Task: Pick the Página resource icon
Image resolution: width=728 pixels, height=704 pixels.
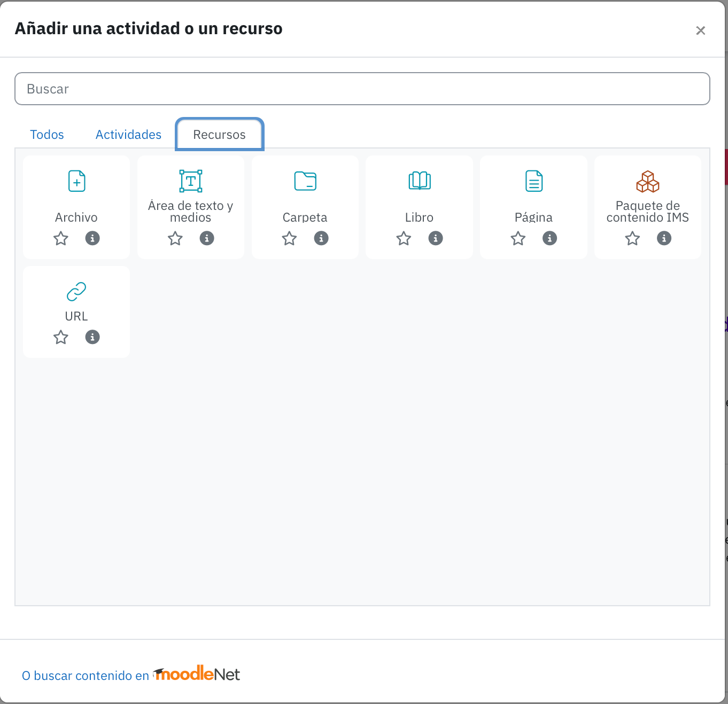Action: pyautogui.click(x=534, y=181)
